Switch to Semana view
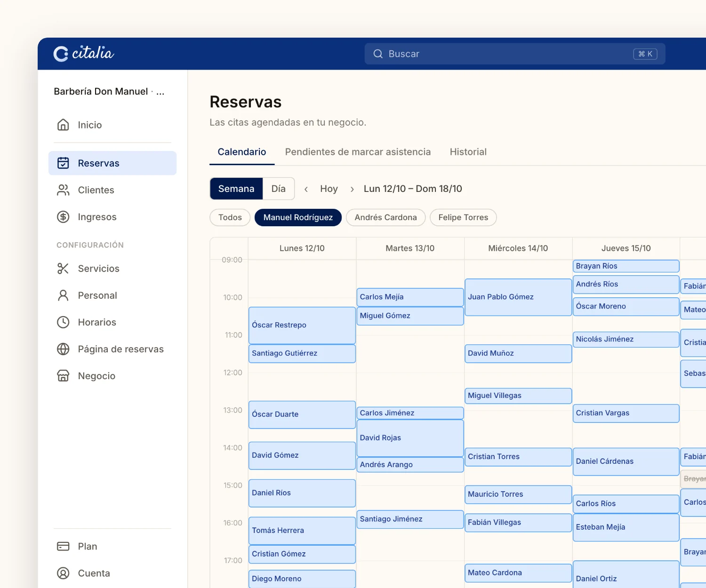 coord(236,189)
